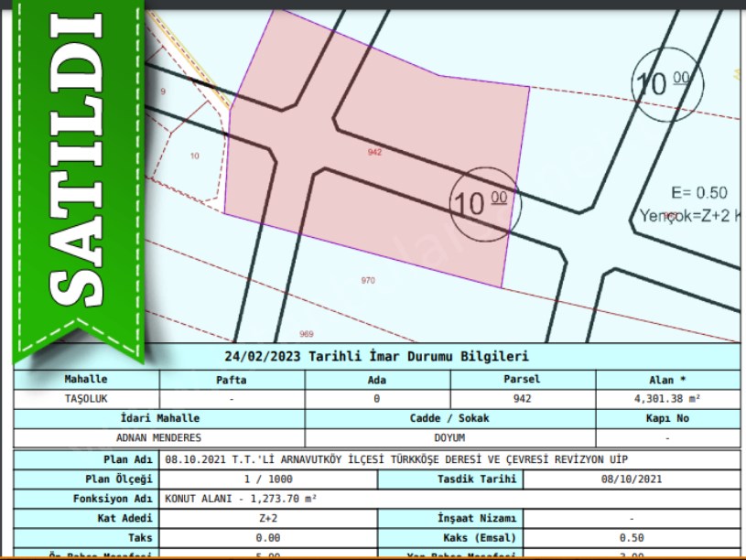Click the ADNAN MENDERES idari mahalle cell
This screenshot has height=560, width=746.
(x=159, y=438)
